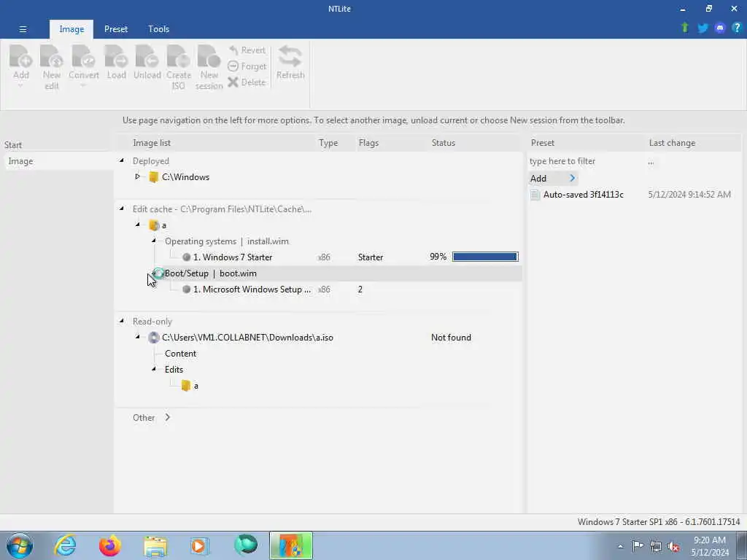
Task: Click folder icon of edit cache 'a'
Action: tap(153, 225)
